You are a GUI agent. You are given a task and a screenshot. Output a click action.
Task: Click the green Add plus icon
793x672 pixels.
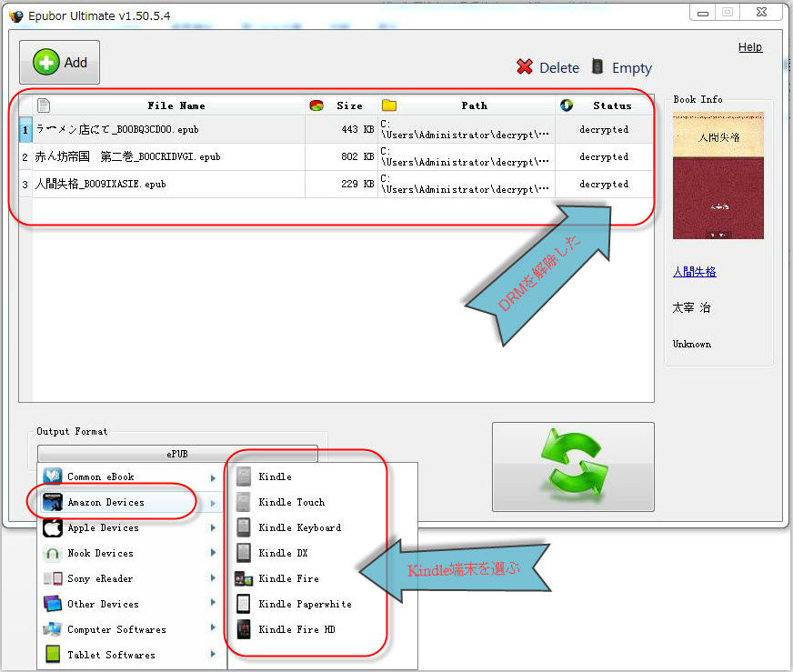[x=46, y=62]
